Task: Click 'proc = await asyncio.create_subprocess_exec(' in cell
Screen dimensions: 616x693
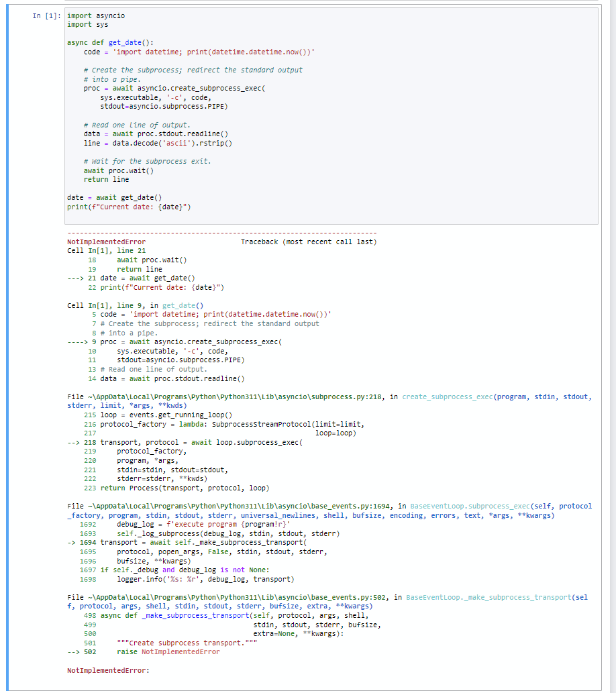Action: pyautogui.click(x=174, y=89)
